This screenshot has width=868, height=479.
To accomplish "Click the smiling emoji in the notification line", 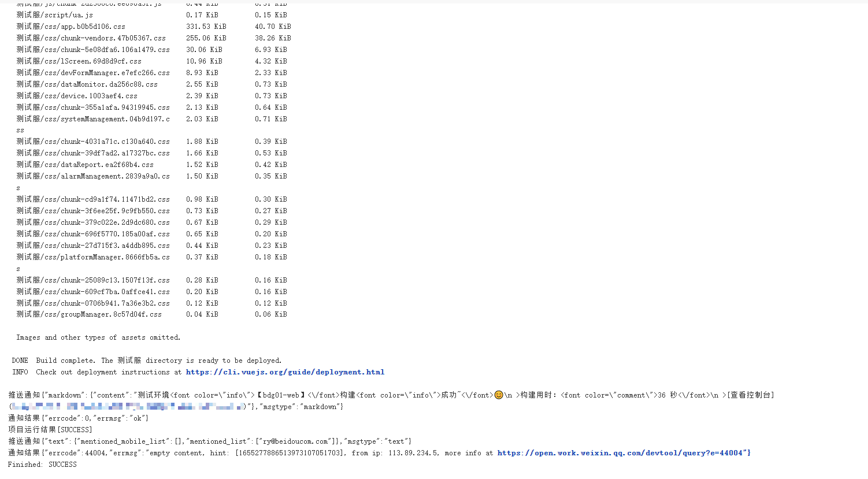I will coord(499,395).
